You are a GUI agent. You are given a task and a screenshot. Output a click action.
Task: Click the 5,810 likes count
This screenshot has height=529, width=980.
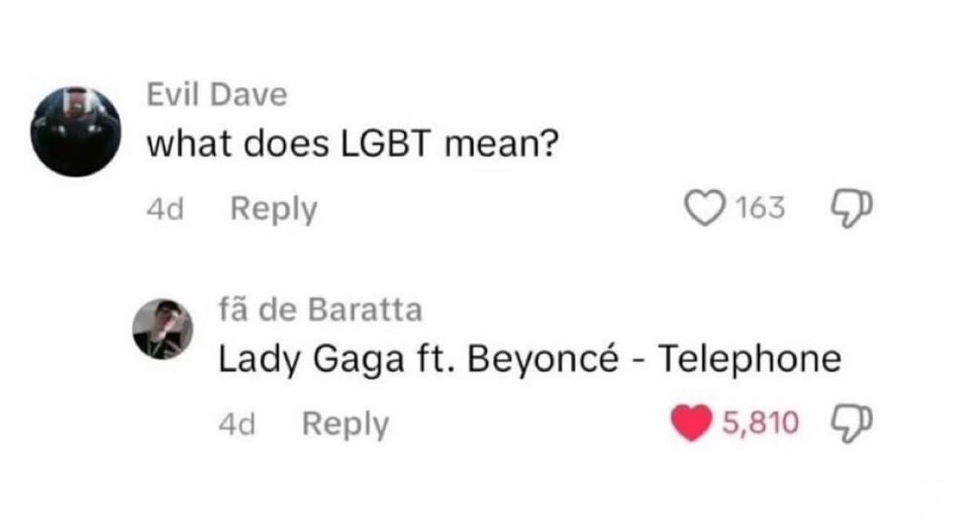(759, 424)
